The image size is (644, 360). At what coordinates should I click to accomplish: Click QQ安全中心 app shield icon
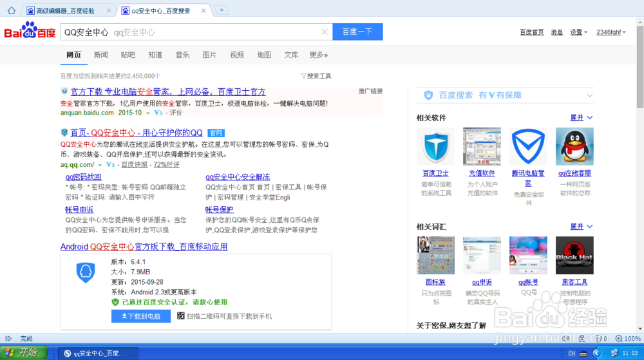tap(86, 272)
